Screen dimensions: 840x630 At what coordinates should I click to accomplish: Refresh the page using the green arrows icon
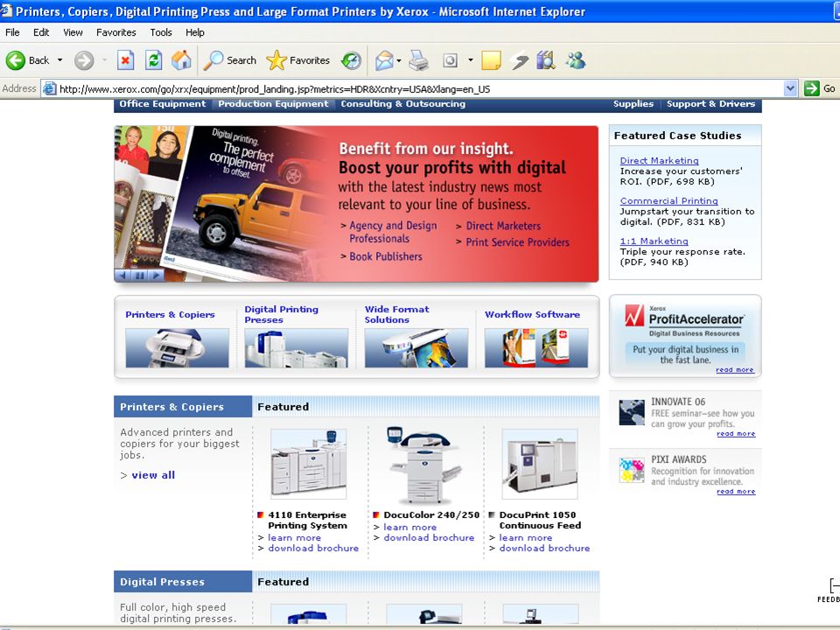tap(154, 60)
